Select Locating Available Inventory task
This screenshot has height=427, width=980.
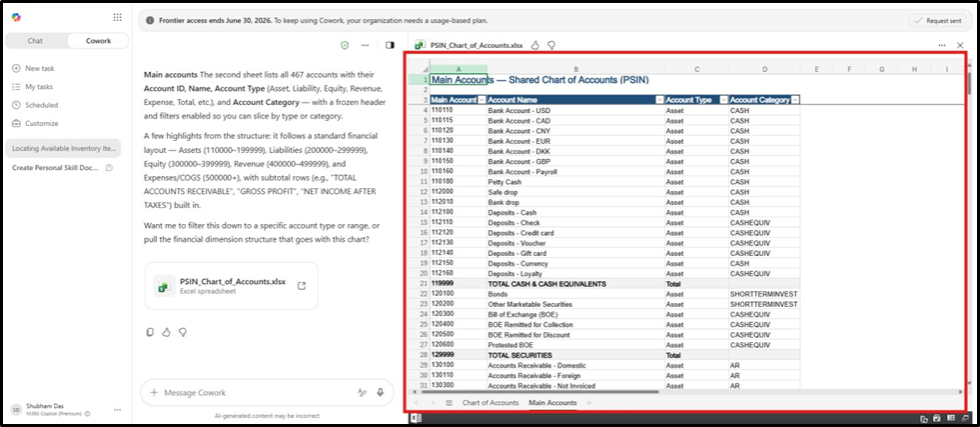pos(63,149)
